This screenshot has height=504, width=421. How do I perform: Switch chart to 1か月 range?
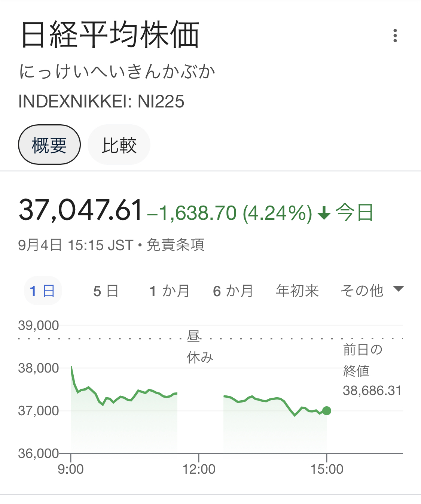[x=170, y=291]
